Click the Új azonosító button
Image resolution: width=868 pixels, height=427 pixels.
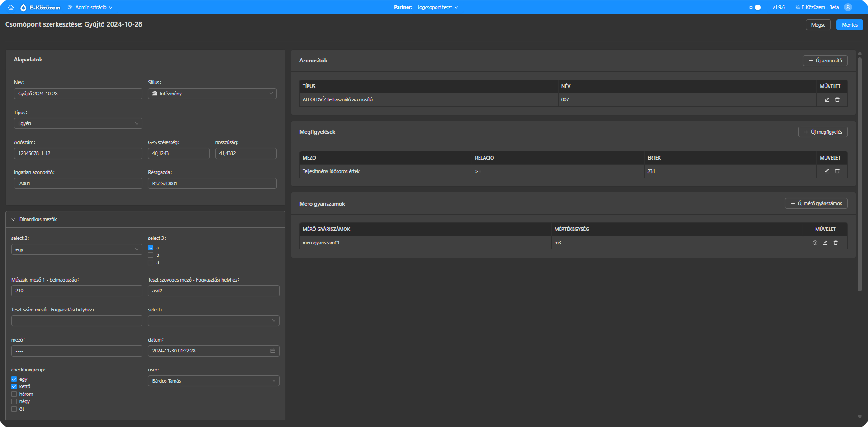[x=825, y=61]
